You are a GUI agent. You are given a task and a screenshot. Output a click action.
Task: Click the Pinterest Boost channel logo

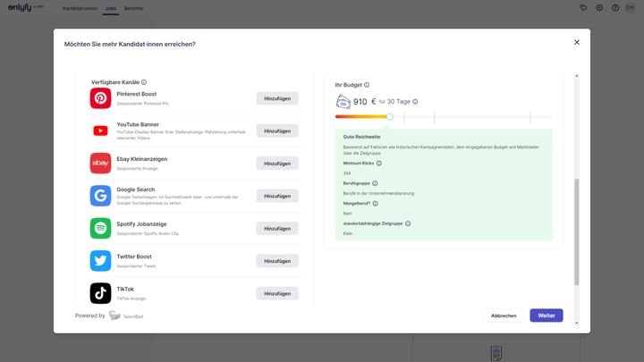tap(100, 98)
